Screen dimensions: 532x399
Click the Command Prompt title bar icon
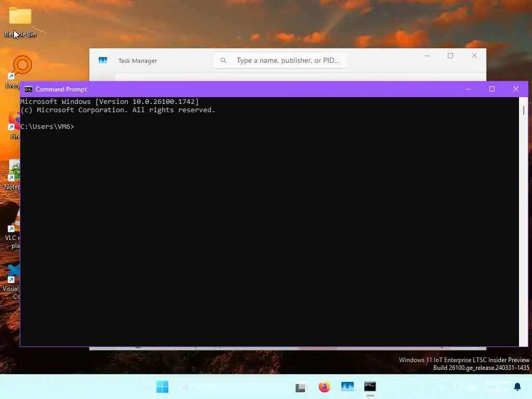click(29, 89)
